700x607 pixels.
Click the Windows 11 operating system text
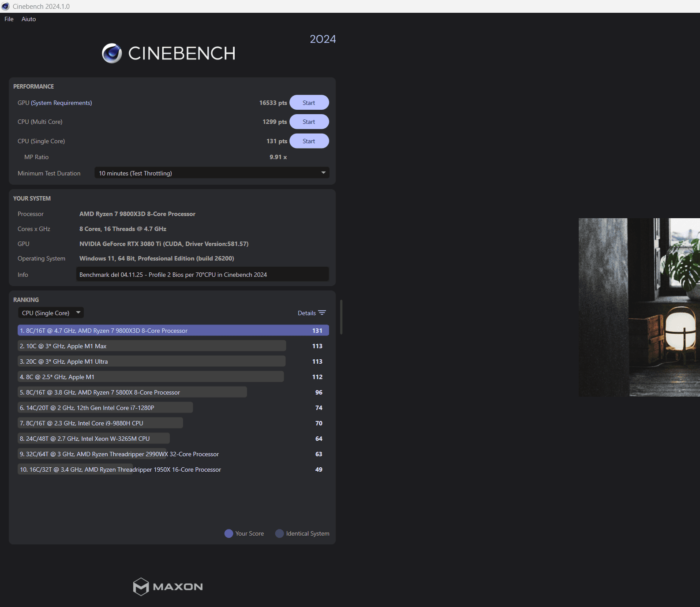[x=157, y=258]
